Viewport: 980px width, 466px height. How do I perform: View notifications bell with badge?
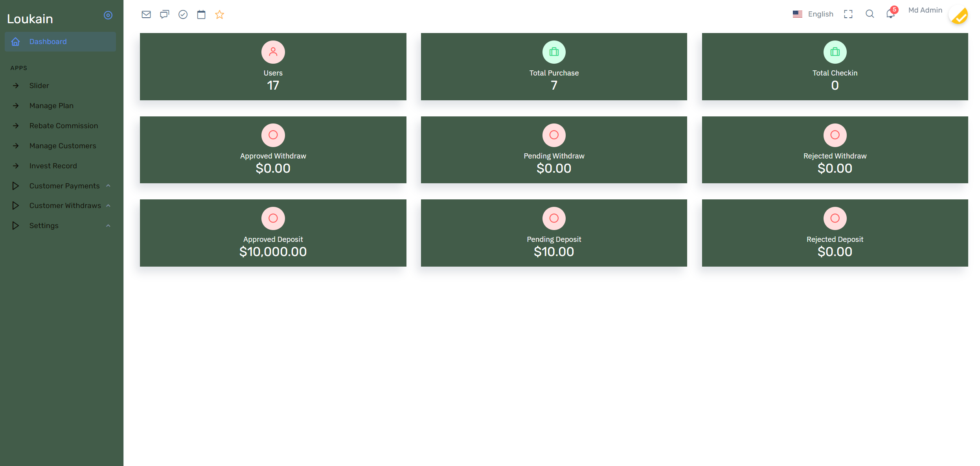[x=890, y=14]
